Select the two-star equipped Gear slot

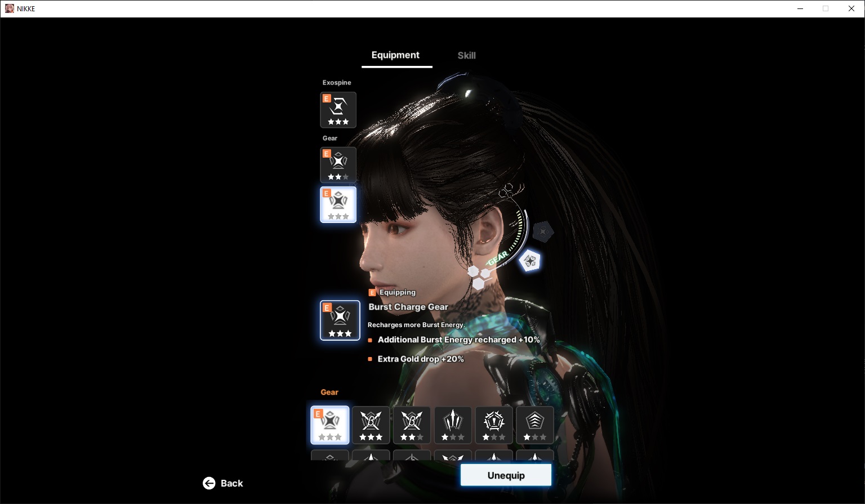[x=338, y=165]
